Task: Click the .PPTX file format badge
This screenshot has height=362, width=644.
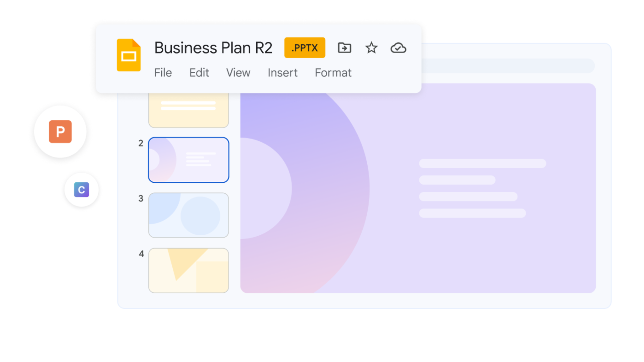Action: pos(305,48)
